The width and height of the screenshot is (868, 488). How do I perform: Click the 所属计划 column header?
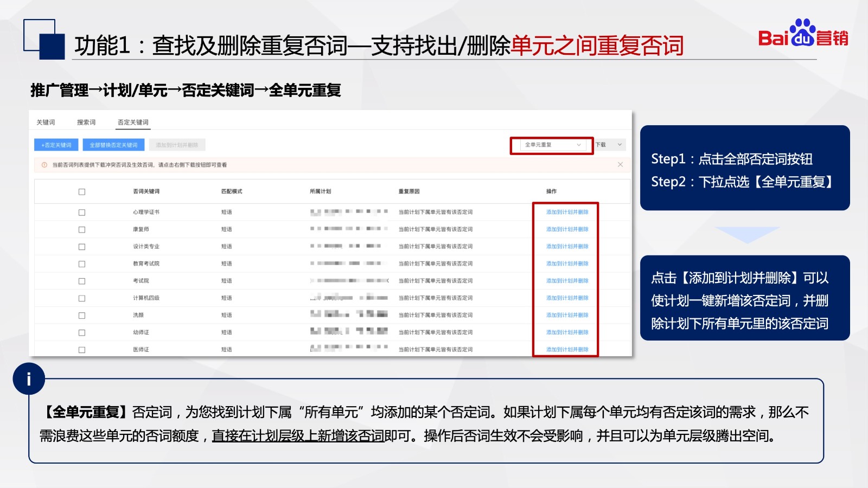click(320, 191)
